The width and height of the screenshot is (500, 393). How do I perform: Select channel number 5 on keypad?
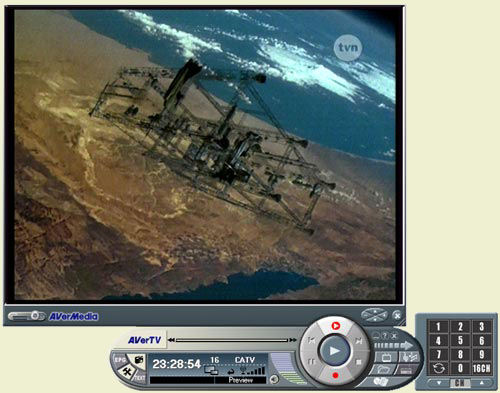[x=460, y=341]
